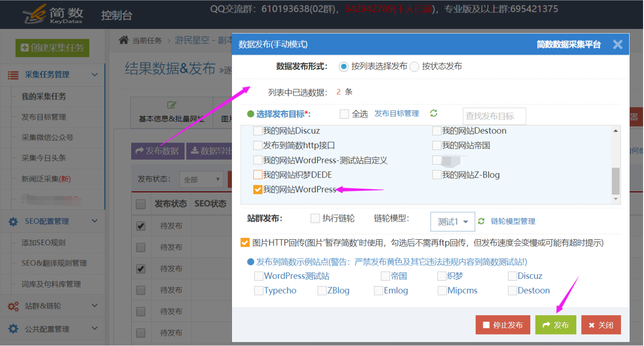Check 发布到简数http接口 target
The image size is (644, 346).
tap(258, 145)
